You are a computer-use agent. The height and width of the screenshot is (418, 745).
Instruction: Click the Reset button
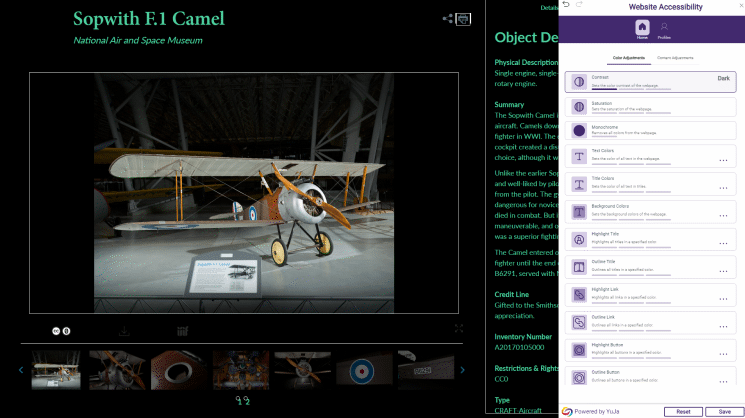(683, 412)
